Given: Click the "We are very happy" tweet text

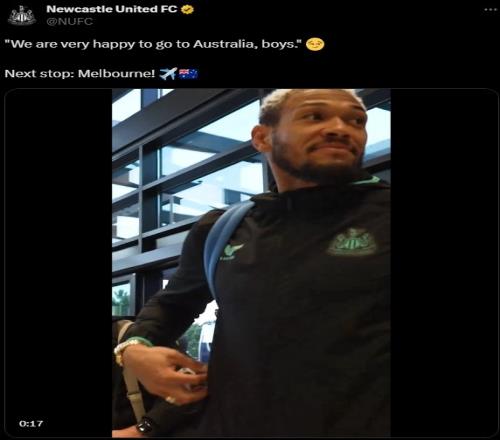Looking at the screenshot, I should (154, 44).
